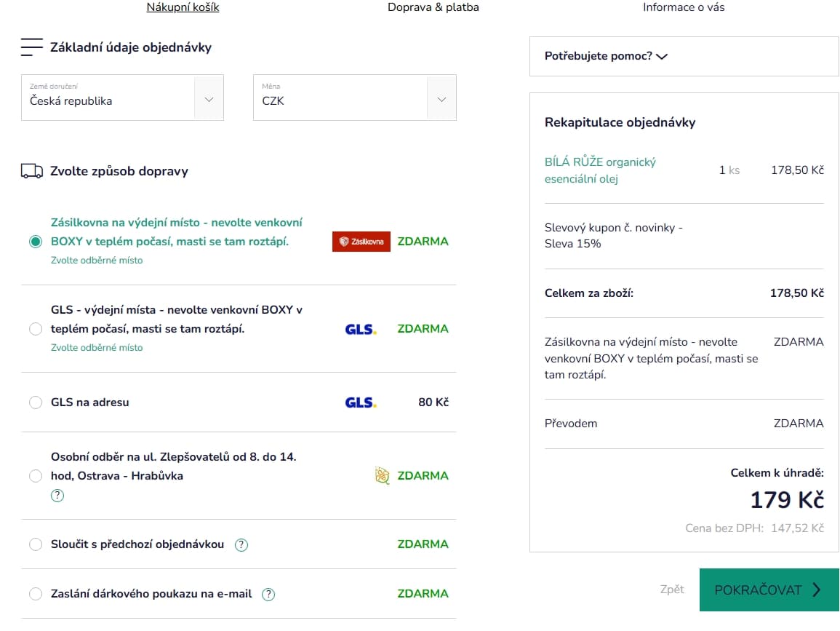Viewport: 840px width, 631px height.
Task: Click the delivery truck icon heading
Action: 32,171
